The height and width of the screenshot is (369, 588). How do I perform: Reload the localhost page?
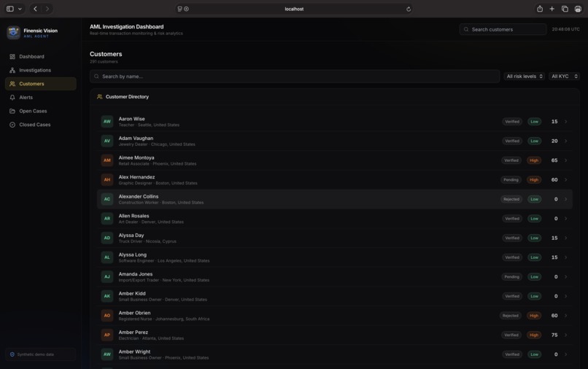click(409, 9)
